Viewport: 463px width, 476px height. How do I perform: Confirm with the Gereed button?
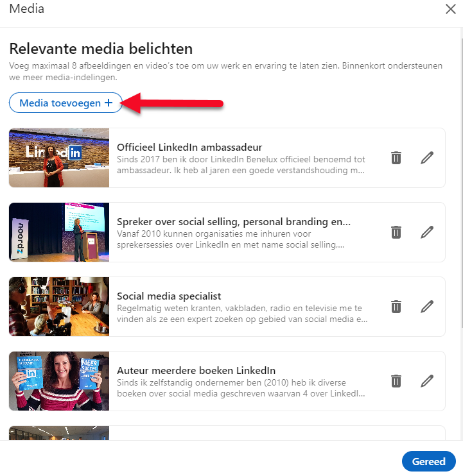(x=429, y=461)
